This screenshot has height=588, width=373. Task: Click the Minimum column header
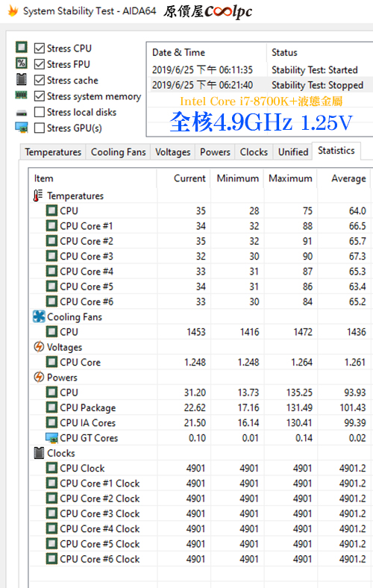pyautogui.click(x=237, y=178)
